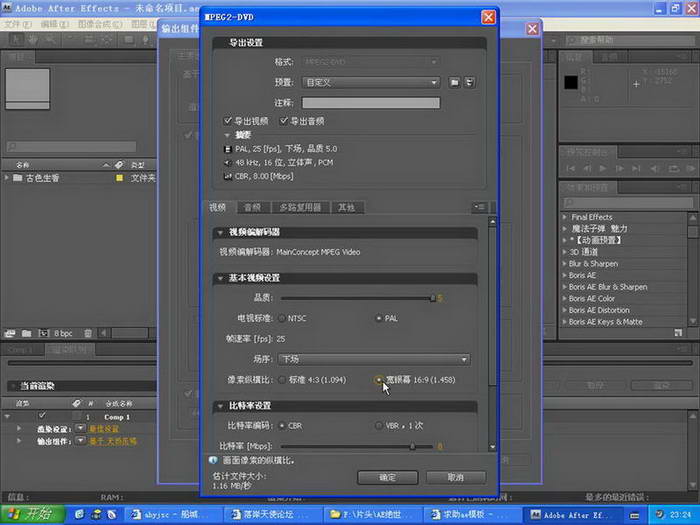Open 输出组件 dropdown arrow in render queue
This screenshot has height=525, width=700.
(x=80, y=441)
